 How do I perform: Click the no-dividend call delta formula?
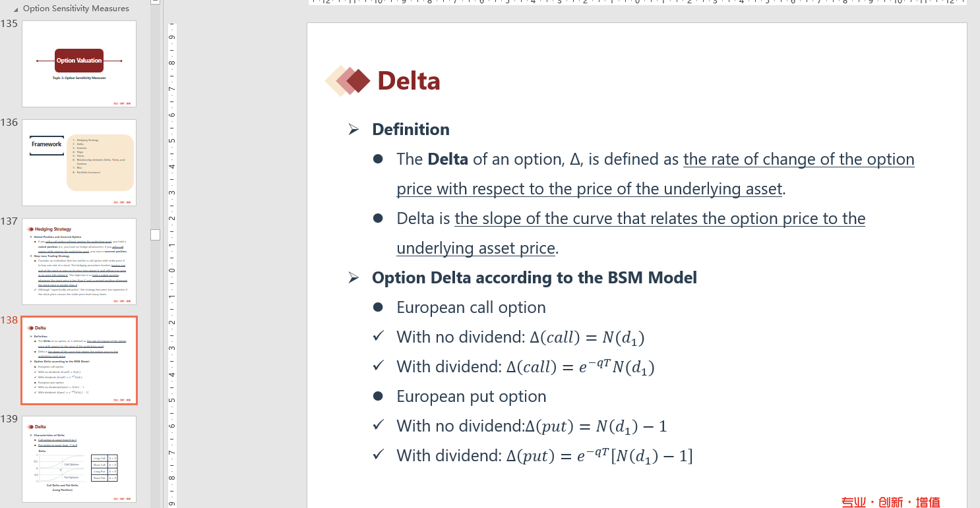(587, 337)
